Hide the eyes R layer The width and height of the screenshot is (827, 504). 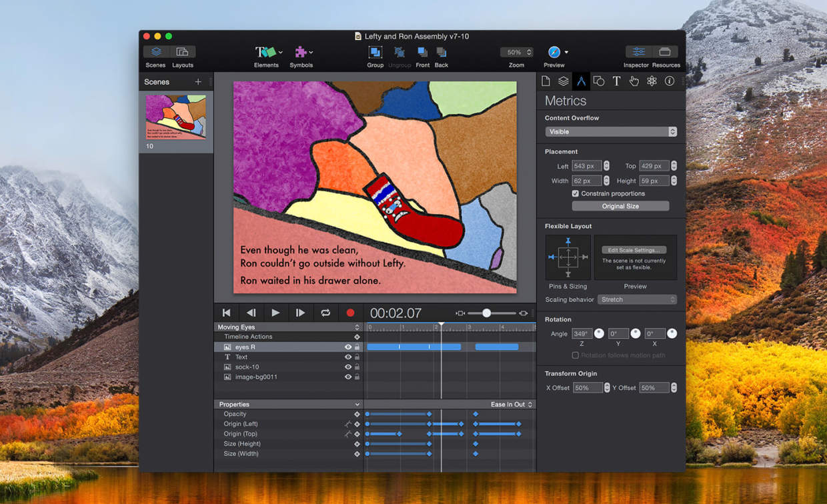click(347, 347)
